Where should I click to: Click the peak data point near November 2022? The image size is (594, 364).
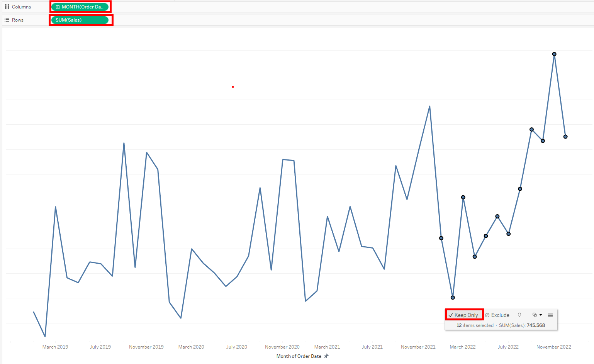click(x=554, y=54)
